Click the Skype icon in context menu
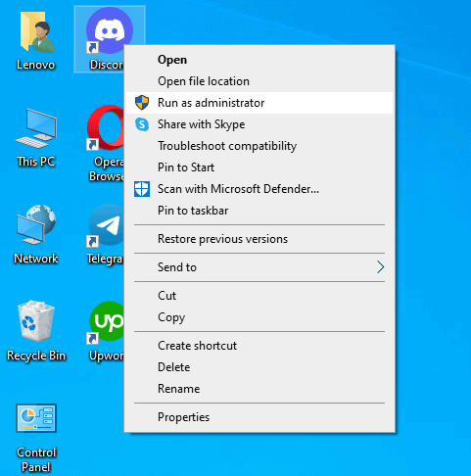 tap(142, 124)
